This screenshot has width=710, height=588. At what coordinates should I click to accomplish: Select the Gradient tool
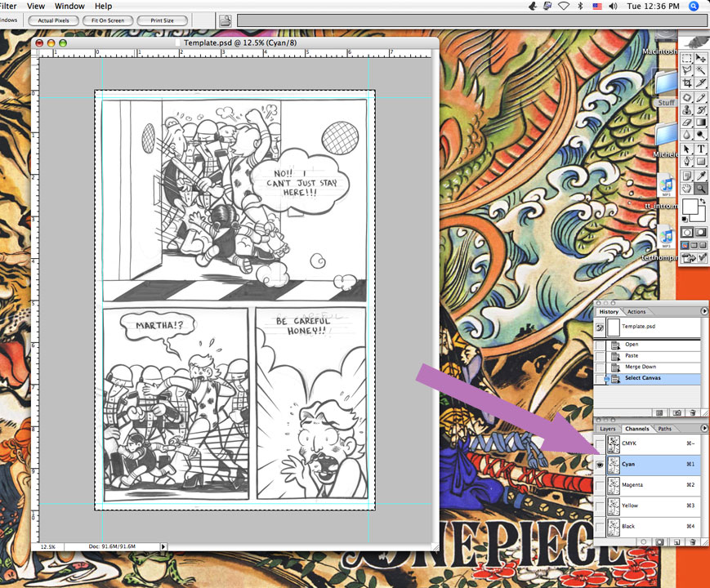point(701,122)
